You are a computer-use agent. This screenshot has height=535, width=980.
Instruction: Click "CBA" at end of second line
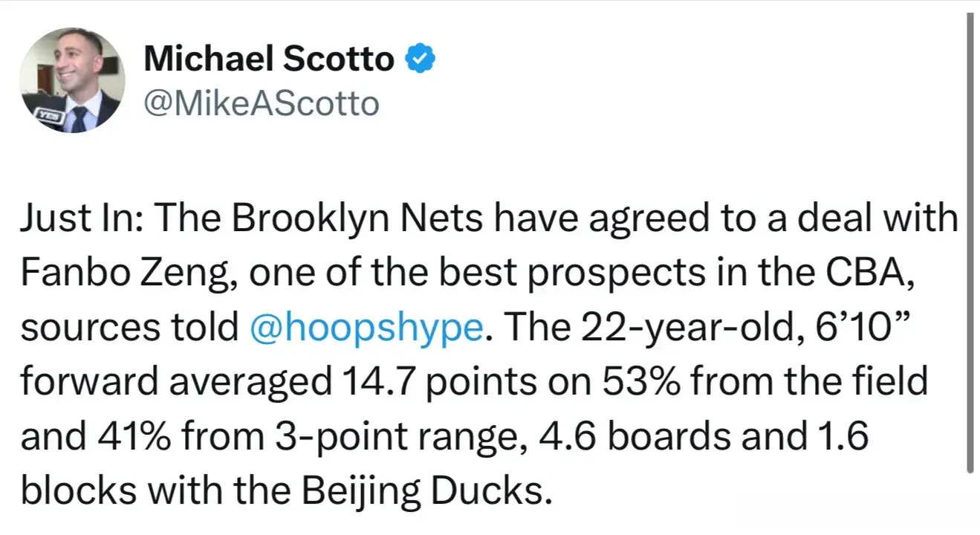click(879, 273)
